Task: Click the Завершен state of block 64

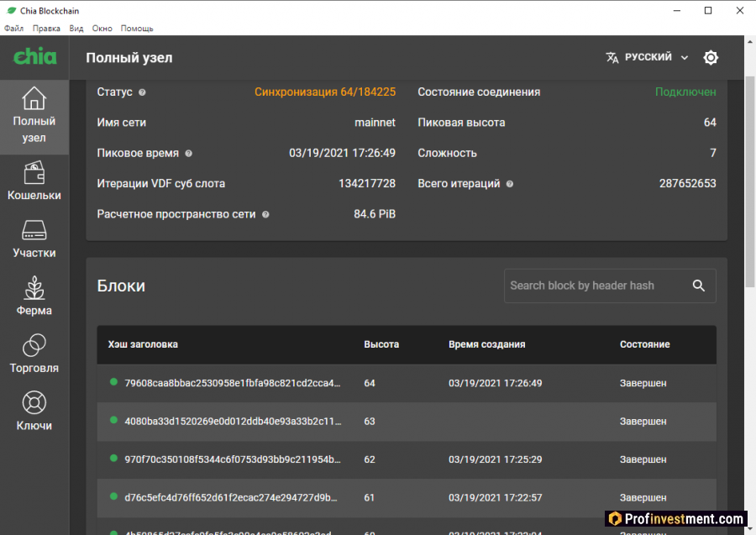Action: point(643,383)
